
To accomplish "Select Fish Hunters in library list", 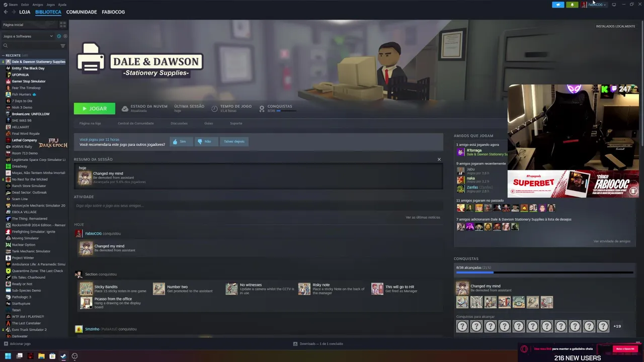I will (x=22, y=95).
